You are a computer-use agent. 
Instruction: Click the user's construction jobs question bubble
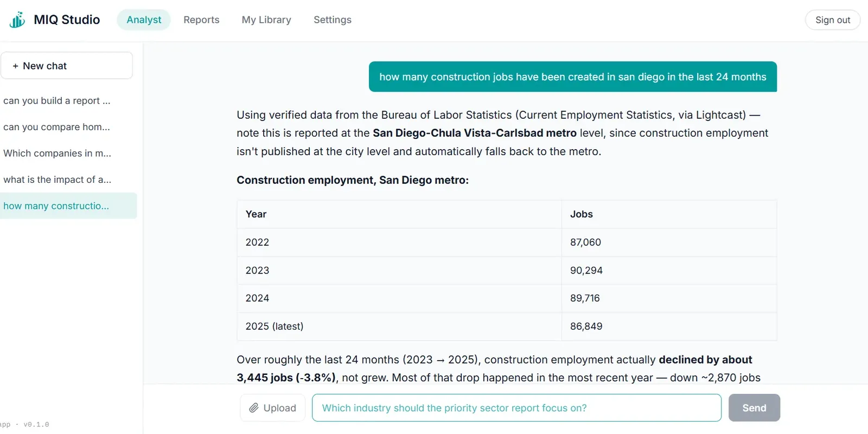coord(573,76)
